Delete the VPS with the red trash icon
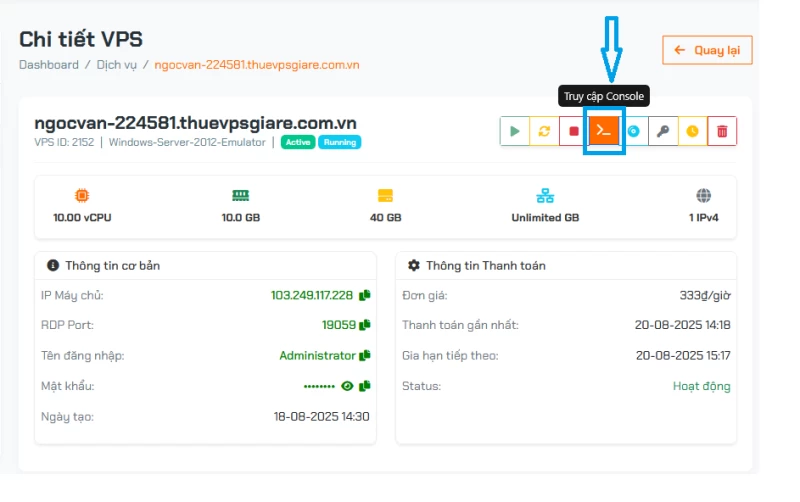800x502 pixels. pyautogui.click(x=722, y=131)
